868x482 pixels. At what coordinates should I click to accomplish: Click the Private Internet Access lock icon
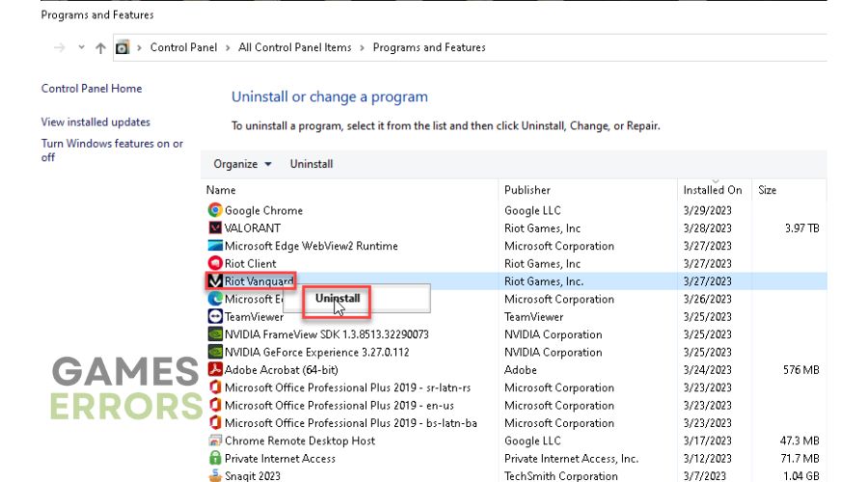pyautogui.click(x=215, y=458)
